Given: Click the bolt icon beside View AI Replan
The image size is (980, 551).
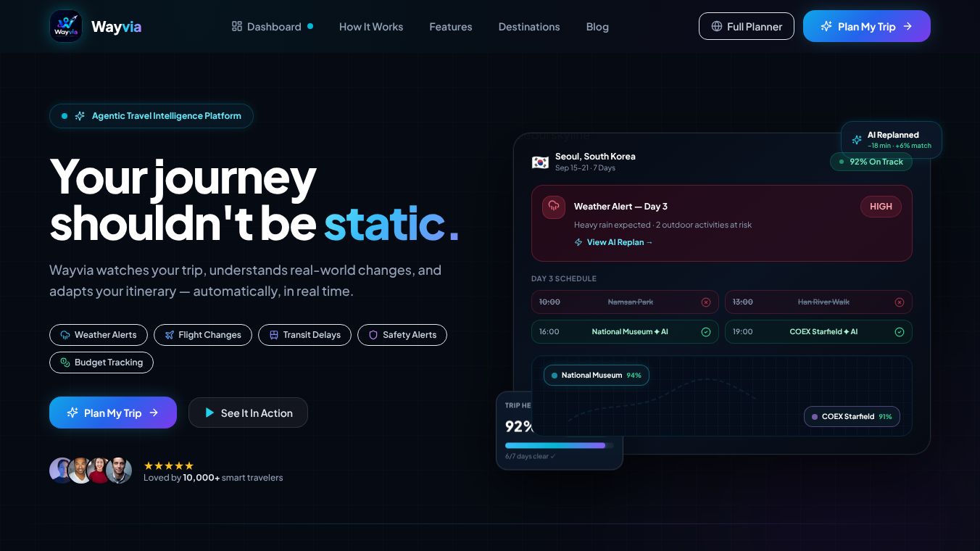Looking at the screenshot, I should (578, 242).
